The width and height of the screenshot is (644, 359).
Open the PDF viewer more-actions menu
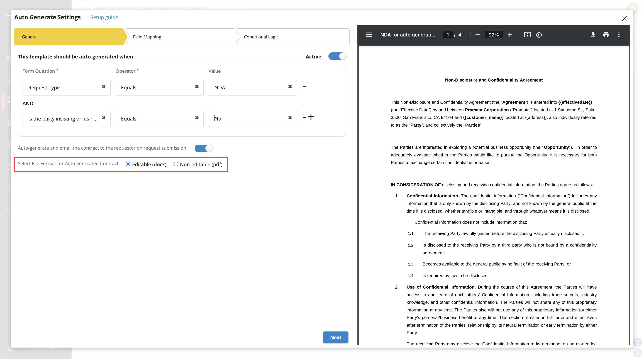pos(619,35)
